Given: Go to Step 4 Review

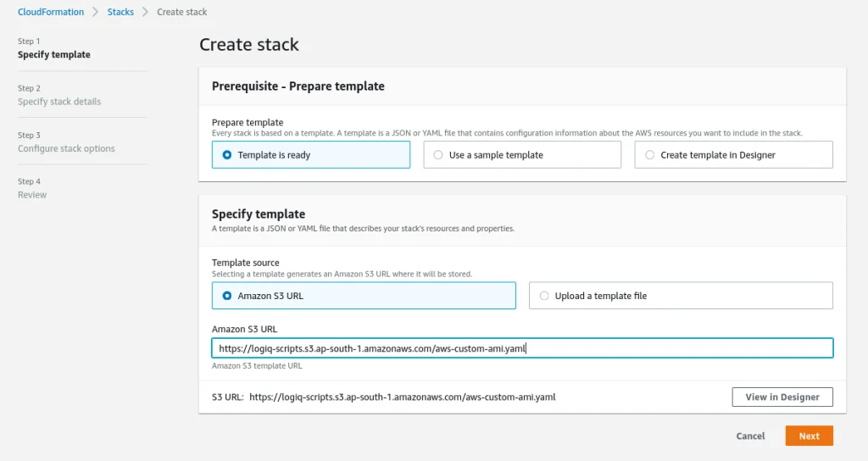Looking at the screenshot, I should click(x=32, y=195).
